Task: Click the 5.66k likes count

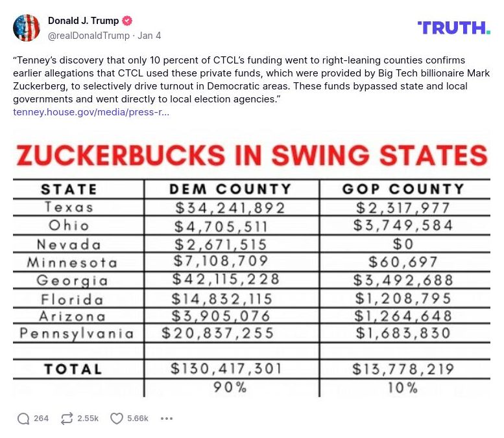Action: [x=138, y=419]
